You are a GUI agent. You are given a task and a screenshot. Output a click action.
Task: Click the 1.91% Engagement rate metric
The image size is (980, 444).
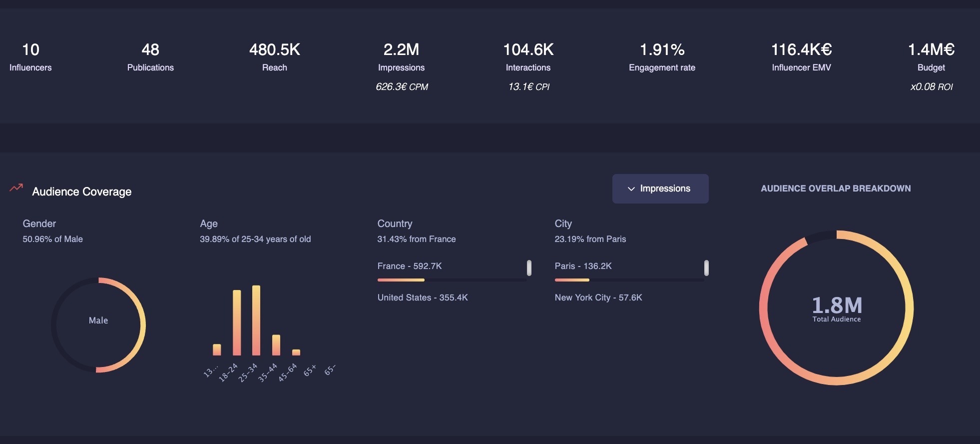(x=662, y=57)
